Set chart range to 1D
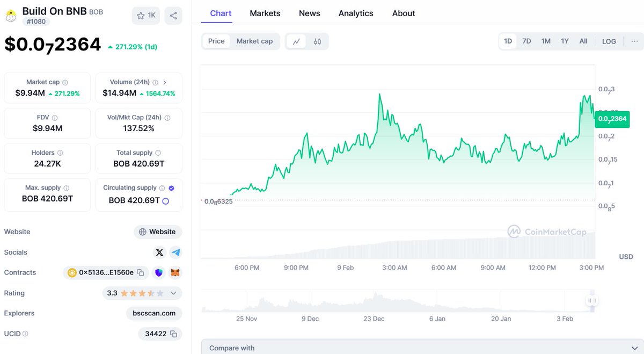Viewport: 644px width, 354px height. [508, 41]
